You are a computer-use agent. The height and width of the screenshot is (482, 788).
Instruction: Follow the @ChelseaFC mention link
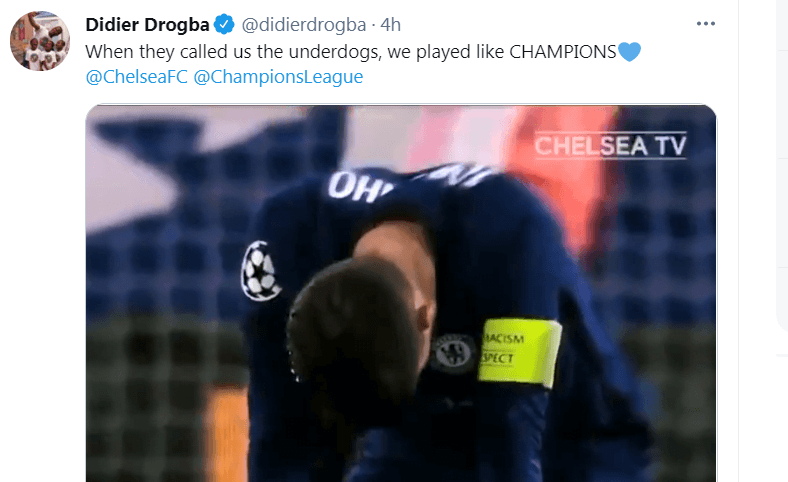click(x=136, y=76)
